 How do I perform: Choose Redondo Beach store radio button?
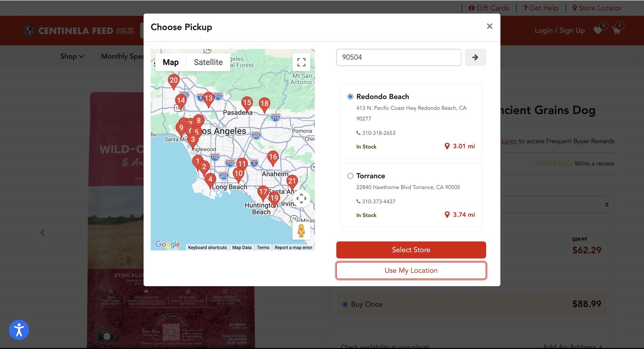(350, 97)
